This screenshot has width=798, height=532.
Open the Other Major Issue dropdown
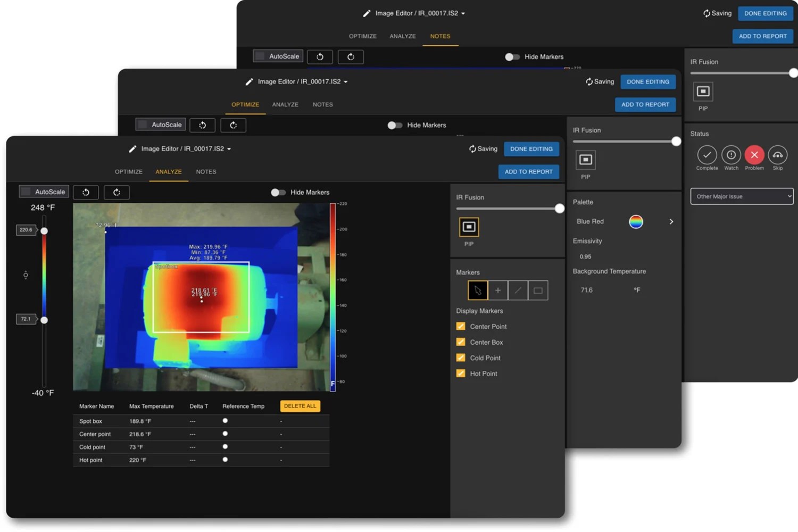click(741, 196)
